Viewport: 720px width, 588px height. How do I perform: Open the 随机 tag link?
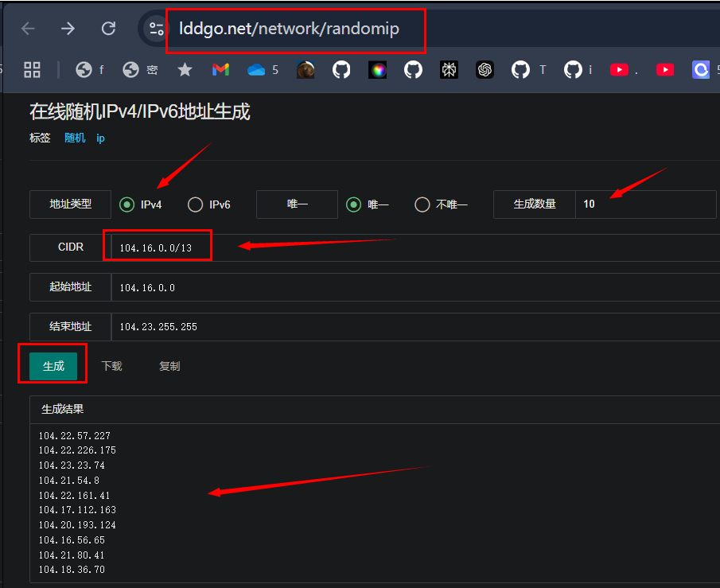pyautogui.click(x=75, y=138)
